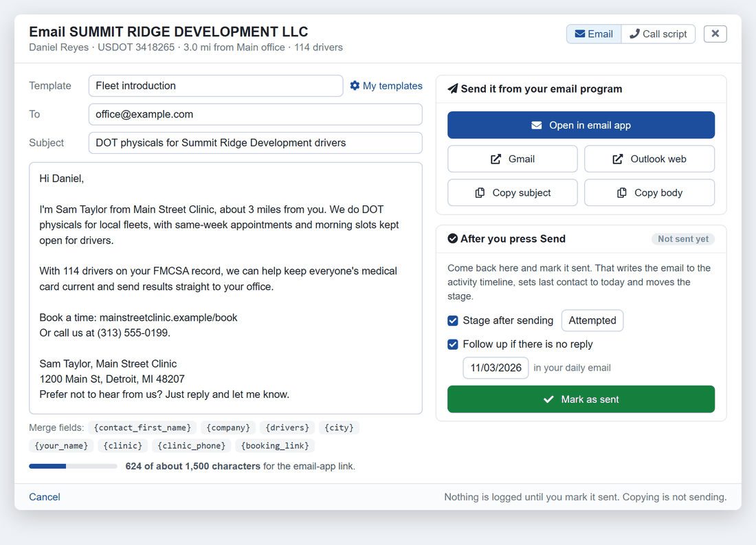Viewport: 756px width, 545px height.
Task: Click the external-link icon on Gmail button
Action: [x=496, y=159]
